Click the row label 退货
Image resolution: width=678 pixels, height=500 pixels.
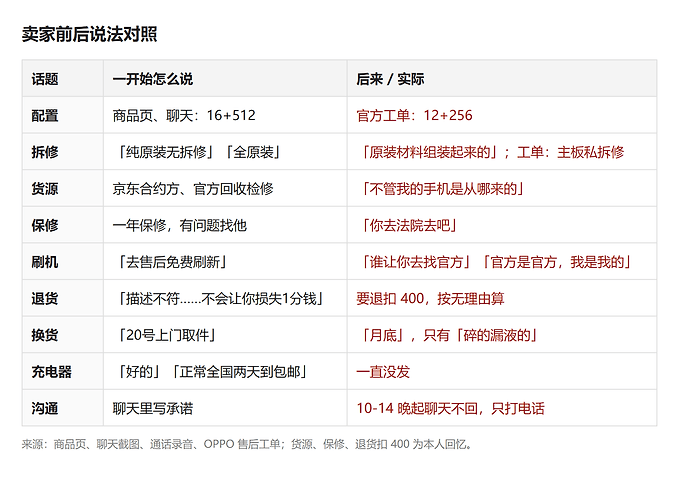click(63, 298)
